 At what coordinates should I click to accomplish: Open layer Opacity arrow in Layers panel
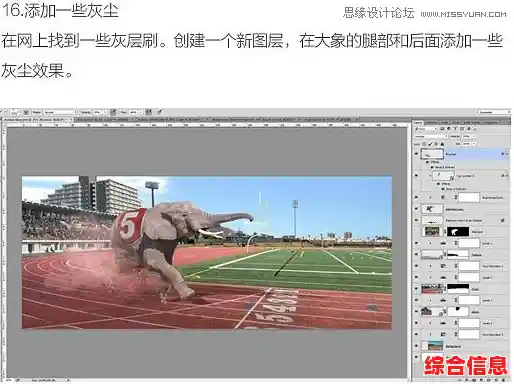474,136
